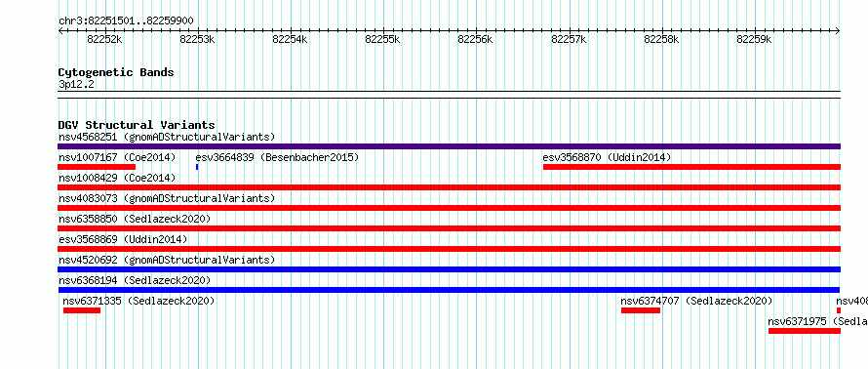Viewport: 868px width, 369px height.
Task: Open the nsv6374707 (Sedlazeck2020) label
Action: pos(696,301)
